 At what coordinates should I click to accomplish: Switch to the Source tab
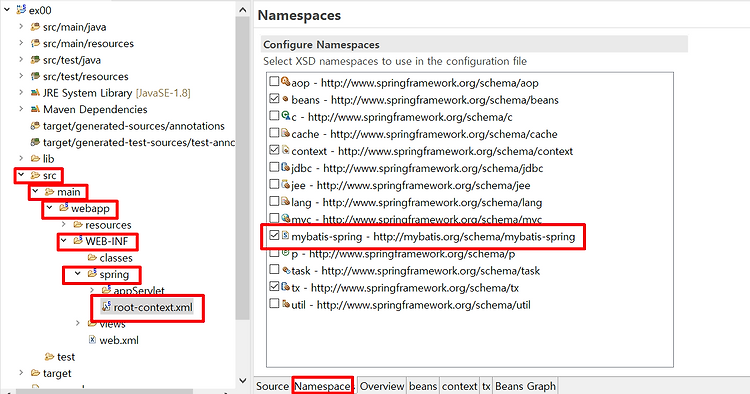272,386
